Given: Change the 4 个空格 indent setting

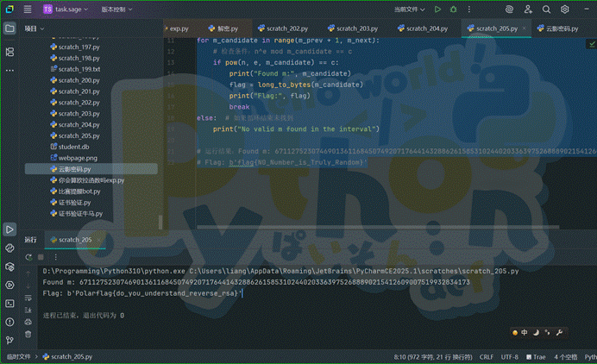Looking at the screenshot, I should (565, 357).
